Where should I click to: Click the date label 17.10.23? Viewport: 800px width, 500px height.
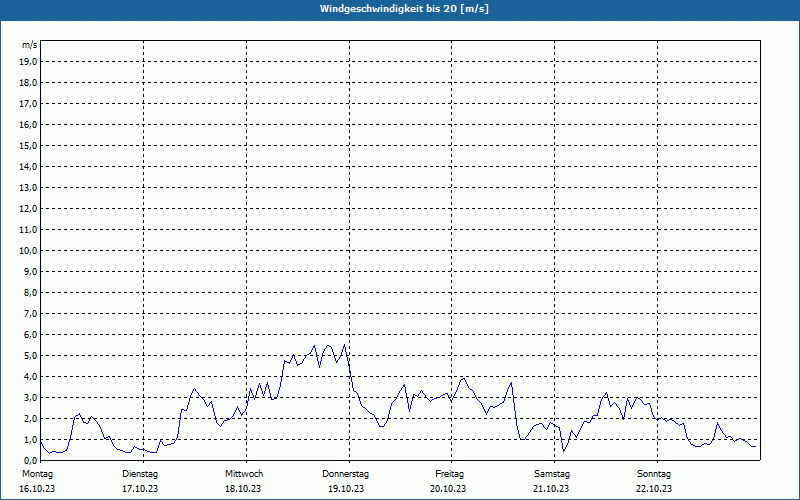[x=140, y=489]
